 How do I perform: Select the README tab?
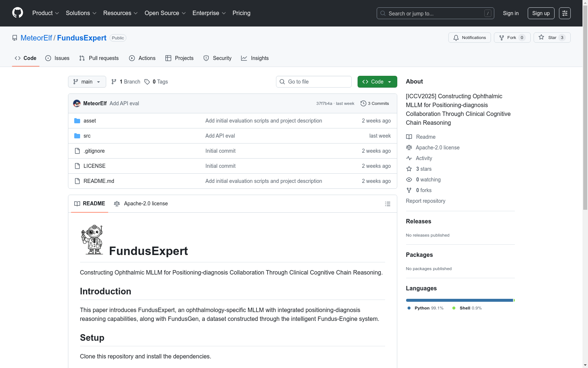[90, 204]
